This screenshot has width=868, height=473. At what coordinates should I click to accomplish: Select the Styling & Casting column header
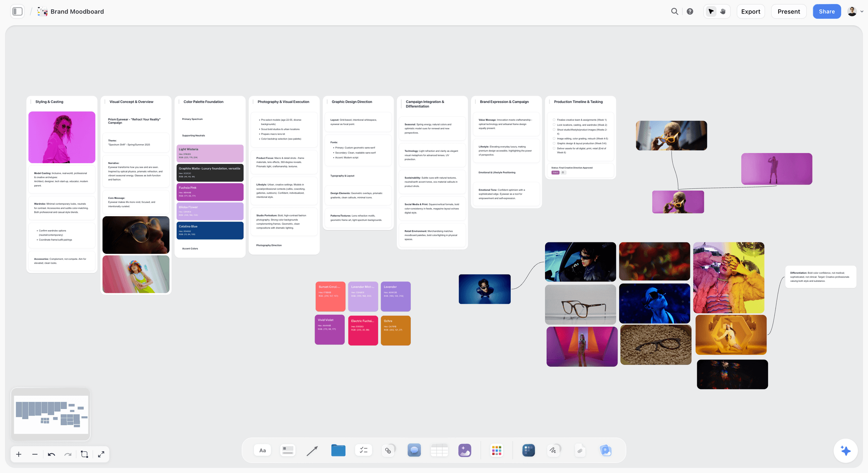(49, 102)
